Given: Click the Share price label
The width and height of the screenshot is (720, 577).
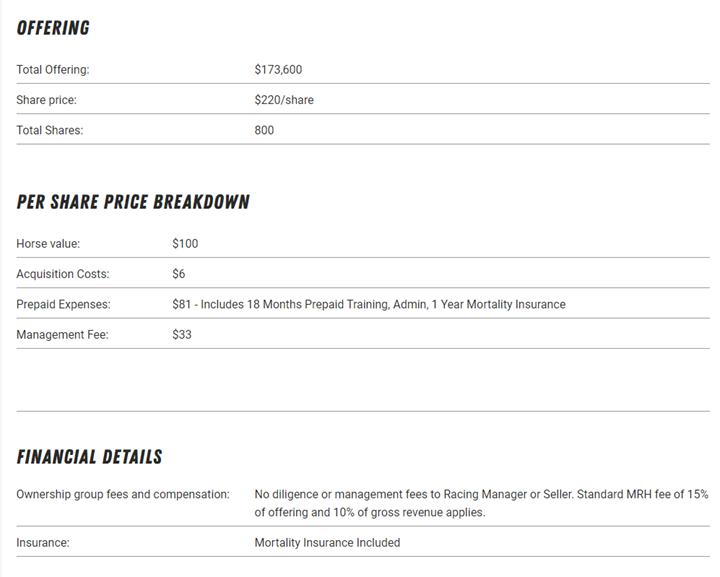Looking at the screenshot, I should pos(46,100).
